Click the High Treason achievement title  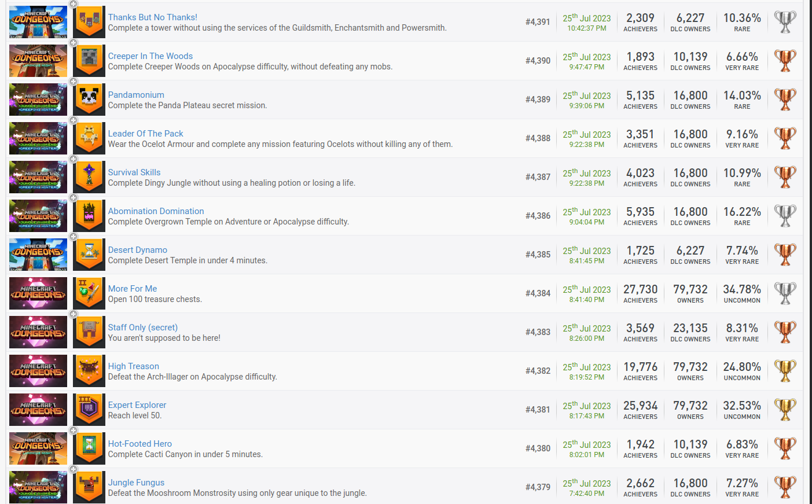[133, 366]
